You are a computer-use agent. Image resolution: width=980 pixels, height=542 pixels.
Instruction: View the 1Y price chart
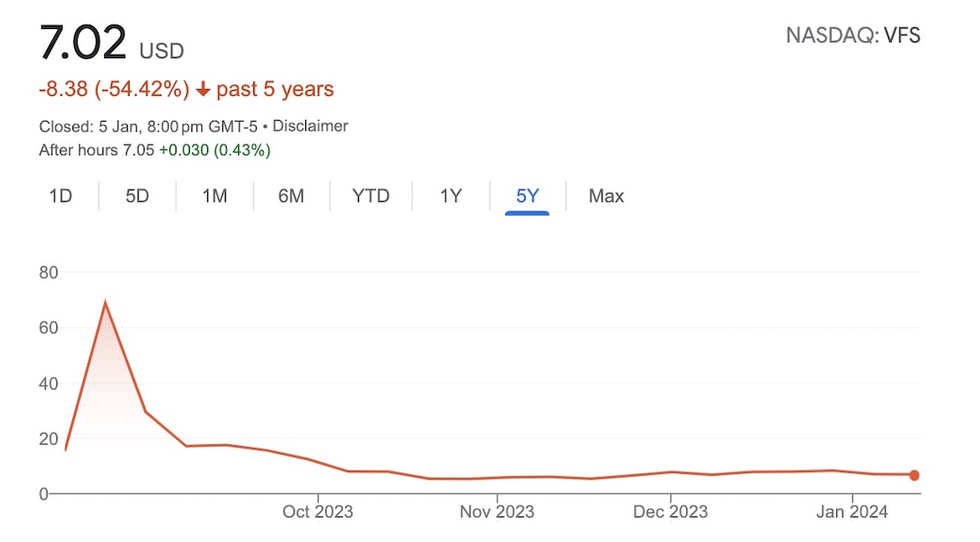pyautogui.click(x=449, y=196)
